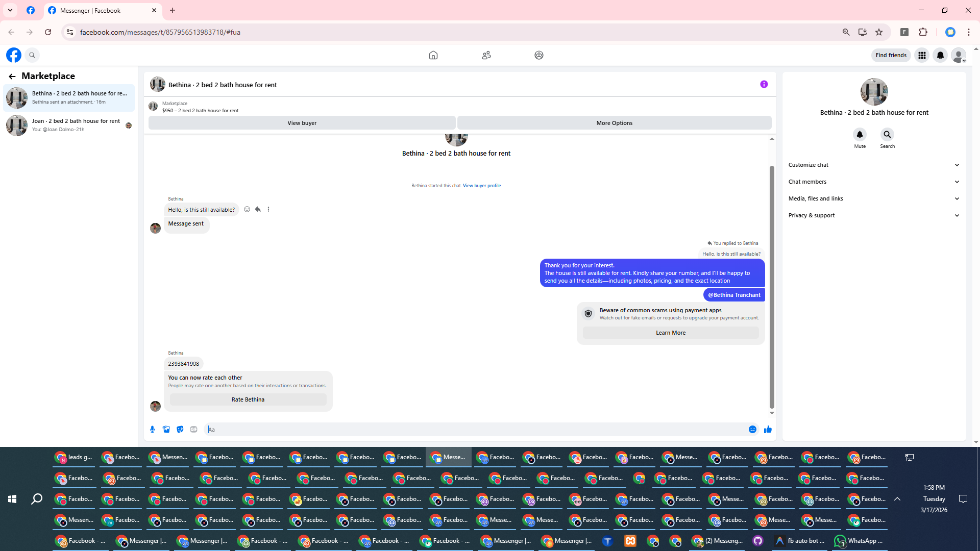
Task: Switch to the Messenger | Facebook tab
Action: click(x=102, y=11)
